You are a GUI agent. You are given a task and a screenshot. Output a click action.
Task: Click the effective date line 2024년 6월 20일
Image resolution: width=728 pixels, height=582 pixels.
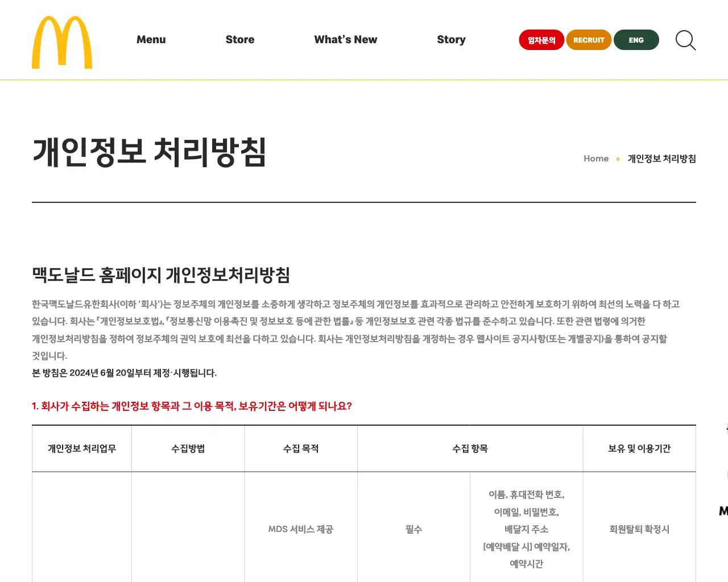[x=124, y=373]
